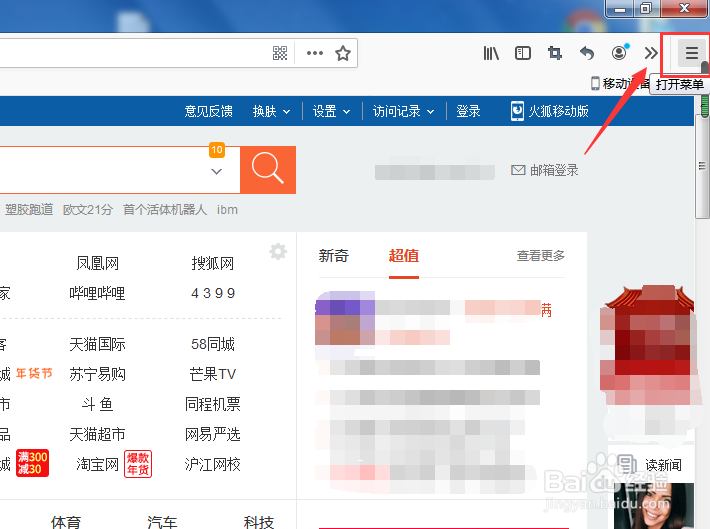Click hot search term ibm
710x529 pixels.
[x=227, y=210]
